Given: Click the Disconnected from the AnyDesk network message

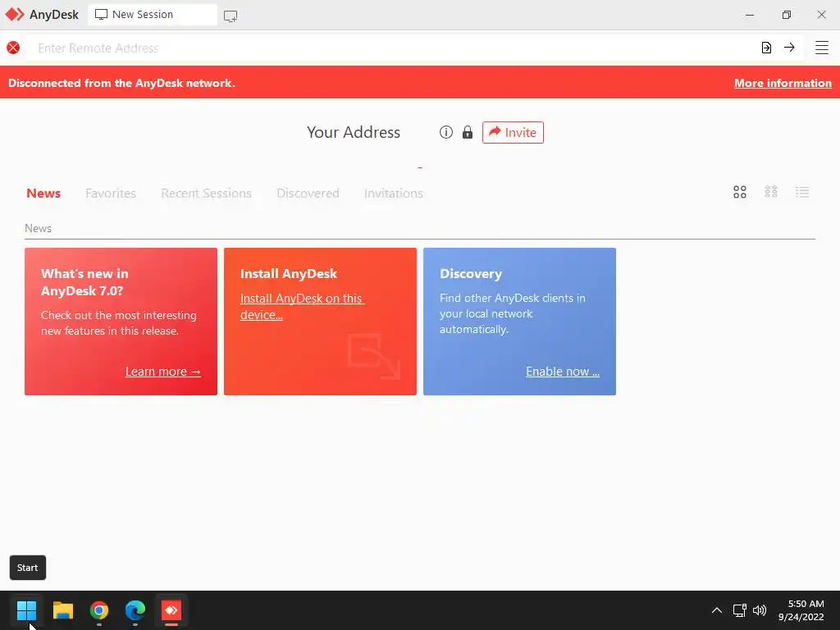Looking at the screenshot, I should [121, 83].
